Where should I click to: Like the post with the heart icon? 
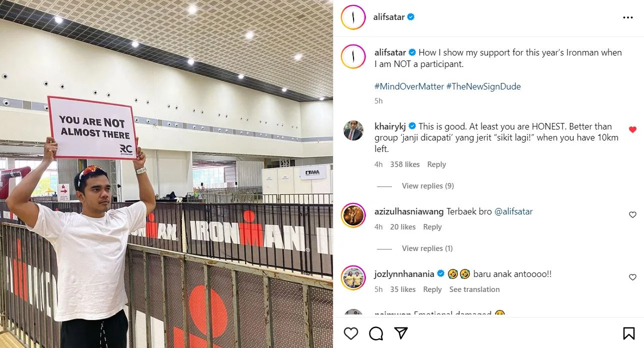coord(351,333)
